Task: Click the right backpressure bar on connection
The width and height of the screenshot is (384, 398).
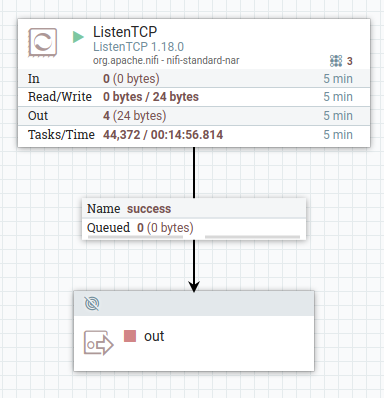Action: click(x=252, y=237)
